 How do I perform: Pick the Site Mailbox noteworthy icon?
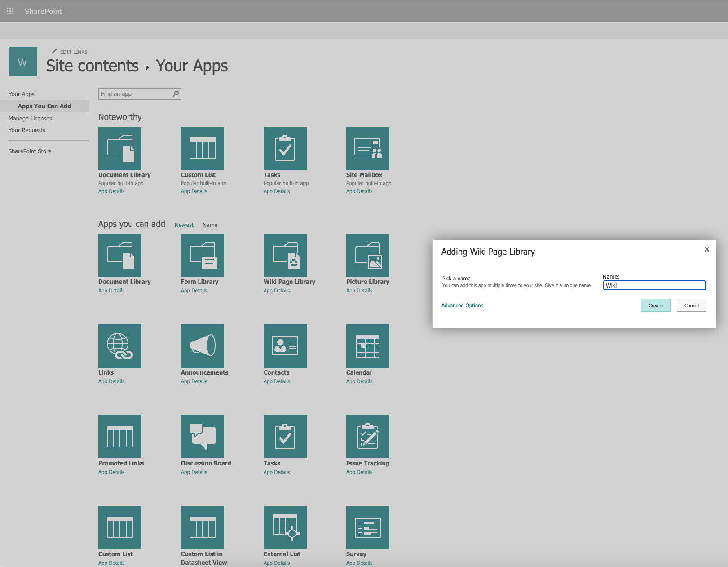[x=367, y=148]
